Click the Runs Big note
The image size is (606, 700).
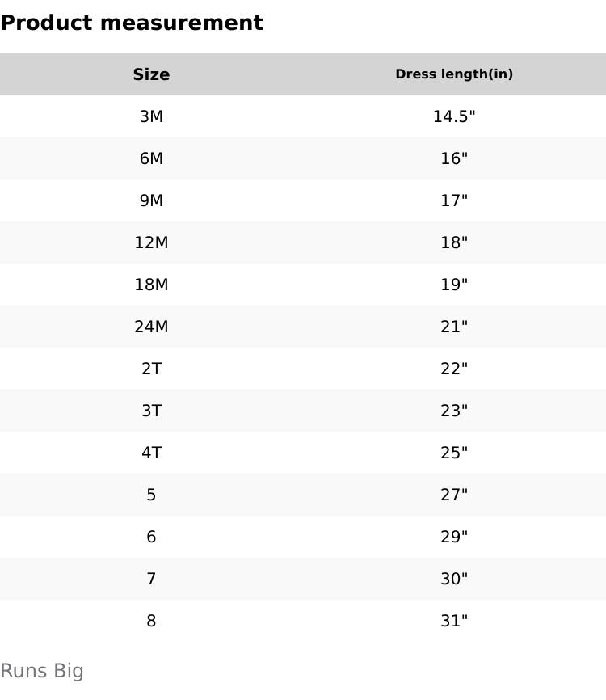point(42,671)
